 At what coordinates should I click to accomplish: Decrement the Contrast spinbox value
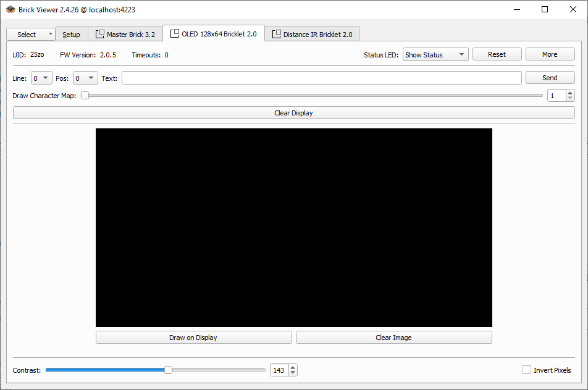293,373
